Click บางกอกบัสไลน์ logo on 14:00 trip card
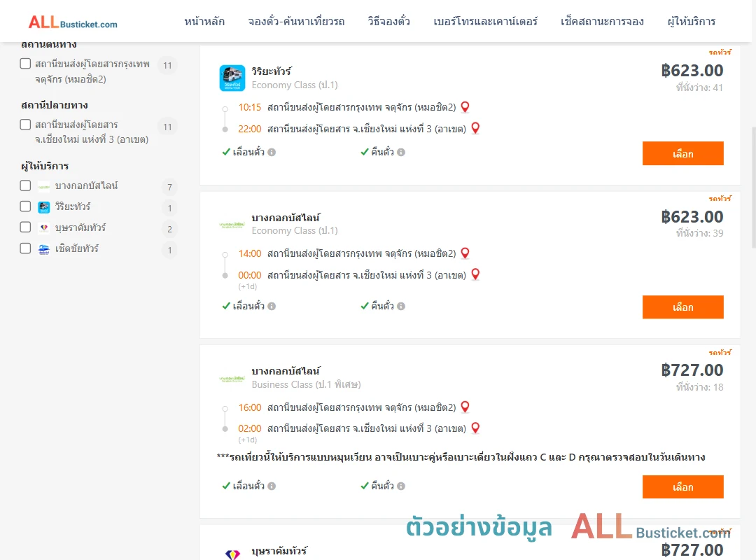 pyautogui.click(x=232, y=225)
